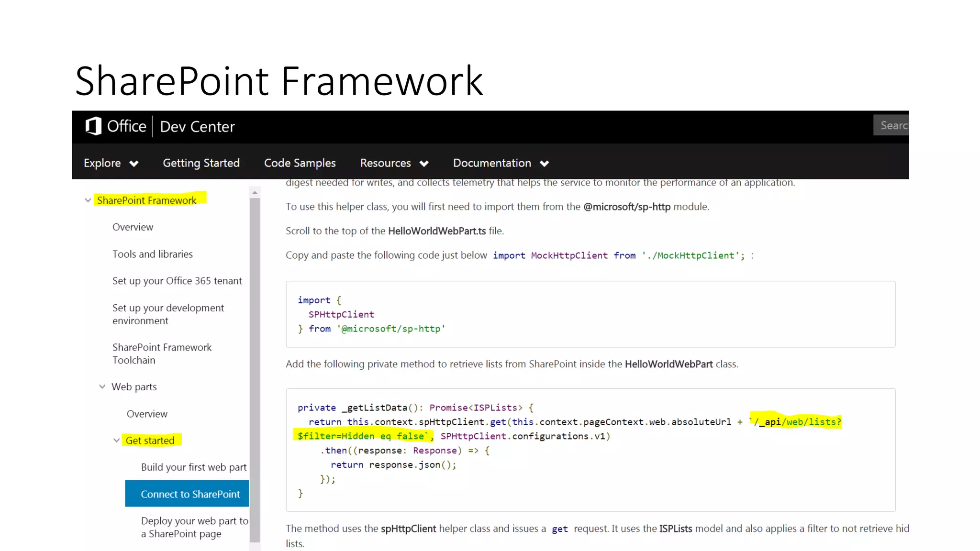980x551 pixels.
Task: Open Tools and libraries
Action: [153, 254]
